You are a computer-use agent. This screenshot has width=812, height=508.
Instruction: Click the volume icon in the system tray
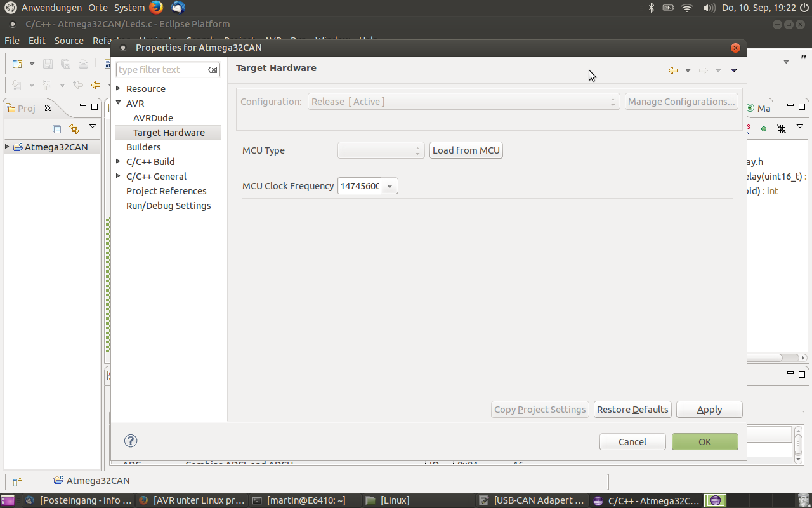click(709, 8)
